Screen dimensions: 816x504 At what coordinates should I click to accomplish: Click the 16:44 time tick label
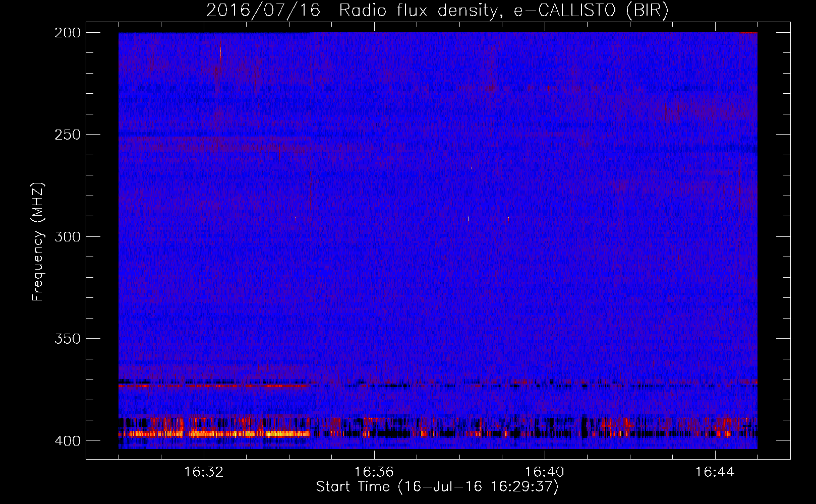[715, 472]
